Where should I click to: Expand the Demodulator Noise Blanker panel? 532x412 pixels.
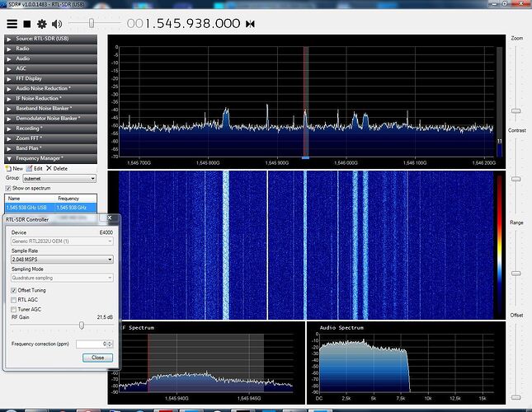(50, 119)
